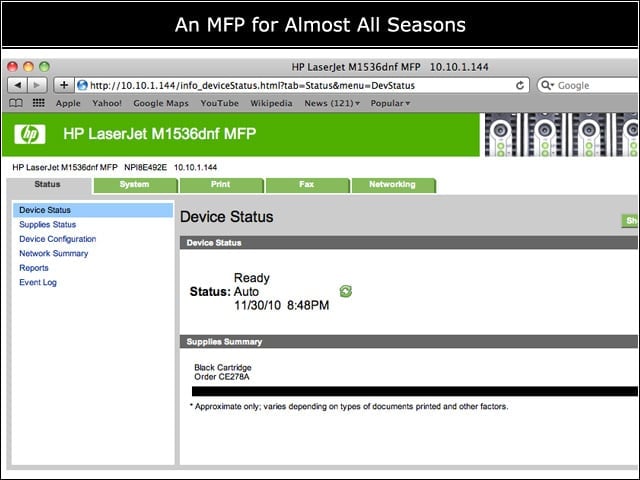Screen dimensions: 640x480
Task: Switch to the System tab
Action: 135,185
